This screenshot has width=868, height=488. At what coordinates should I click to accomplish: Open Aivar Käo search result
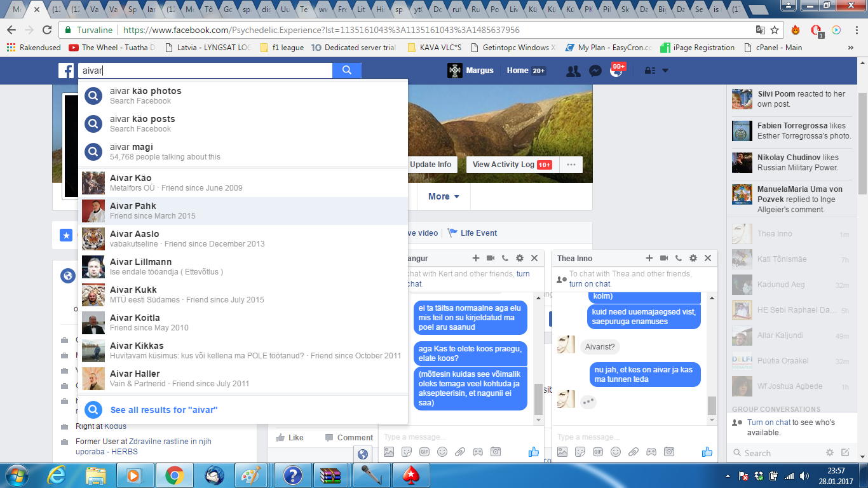243,182
